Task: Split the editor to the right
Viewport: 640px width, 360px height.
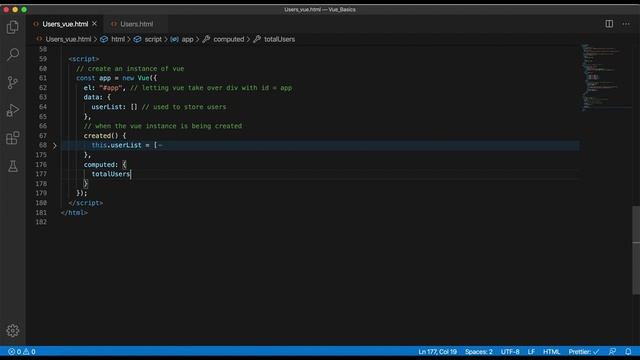Action: pyautogui.click(x=609, y=24)
